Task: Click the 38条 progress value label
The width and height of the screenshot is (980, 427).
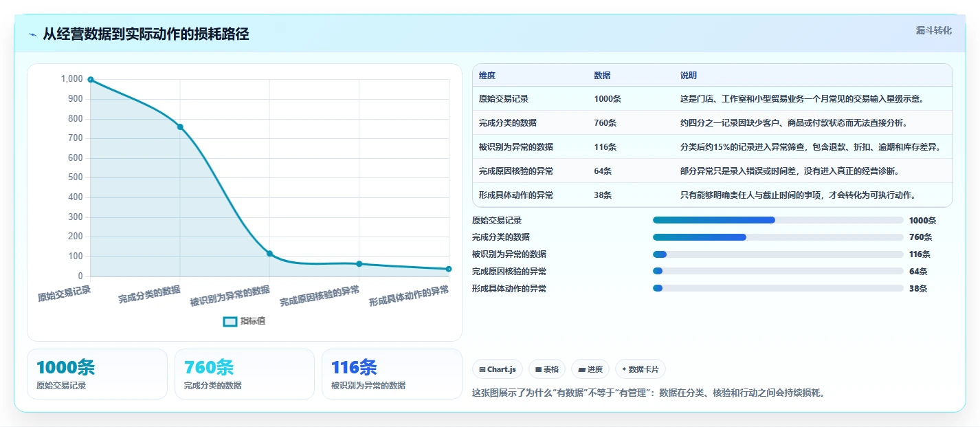Action: click(918, 289)
